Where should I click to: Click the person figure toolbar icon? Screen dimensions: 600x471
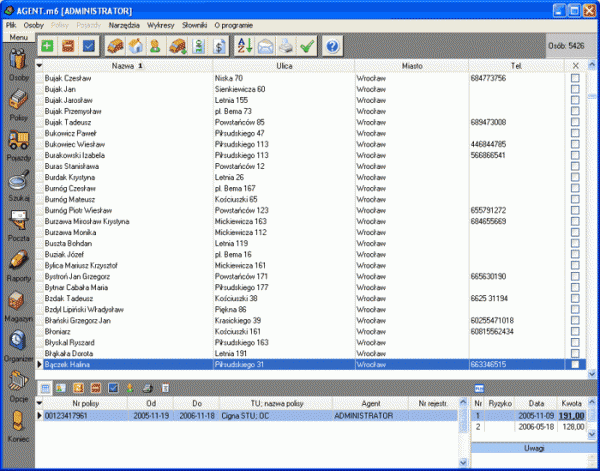(x=155, y=46)
